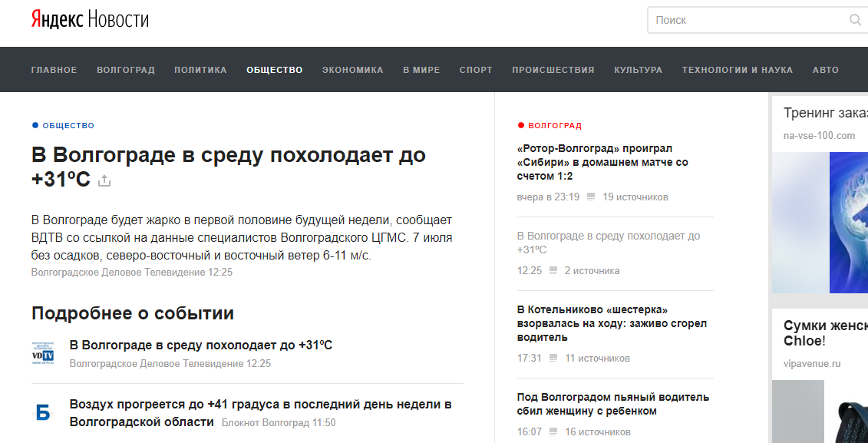
Task: Click the 11 источников link
Action: click(597, 359)
